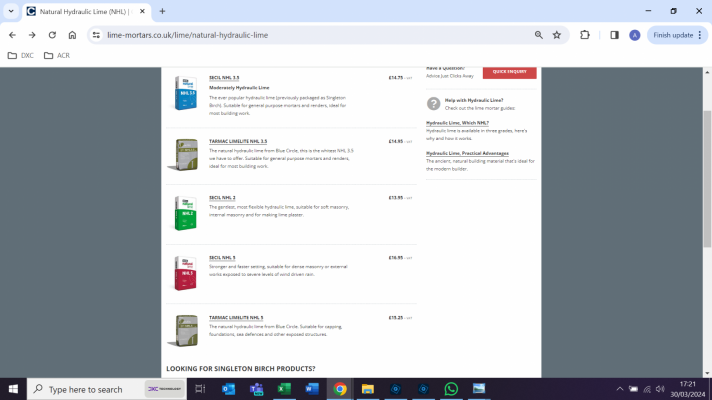This screenshot has width=712, height=400.
Task: Click the page vertical scrollbar thumb
Action: [707, 179]
